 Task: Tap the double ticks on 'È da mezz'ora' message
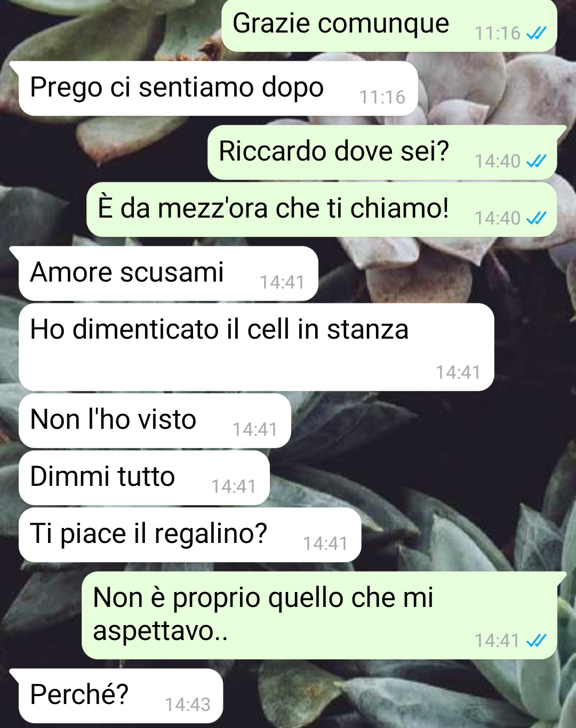tap(536, 218)
